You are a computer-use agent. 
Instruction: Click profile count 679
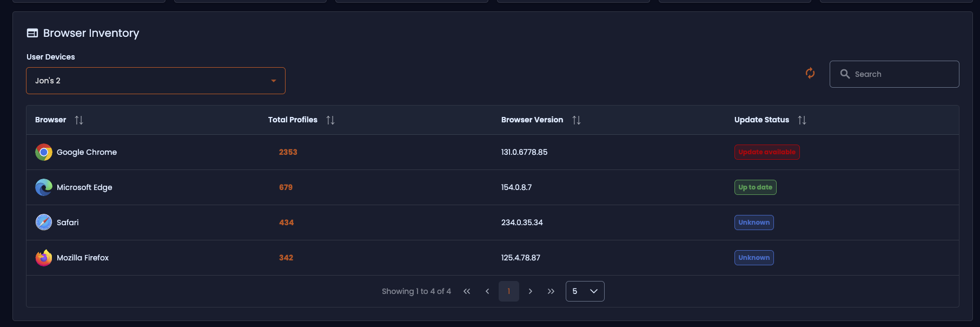[x=286, y=187]
